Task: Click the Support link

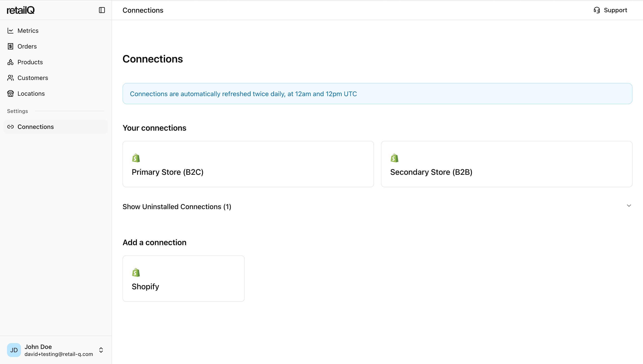Action: (x=615, y=10)
